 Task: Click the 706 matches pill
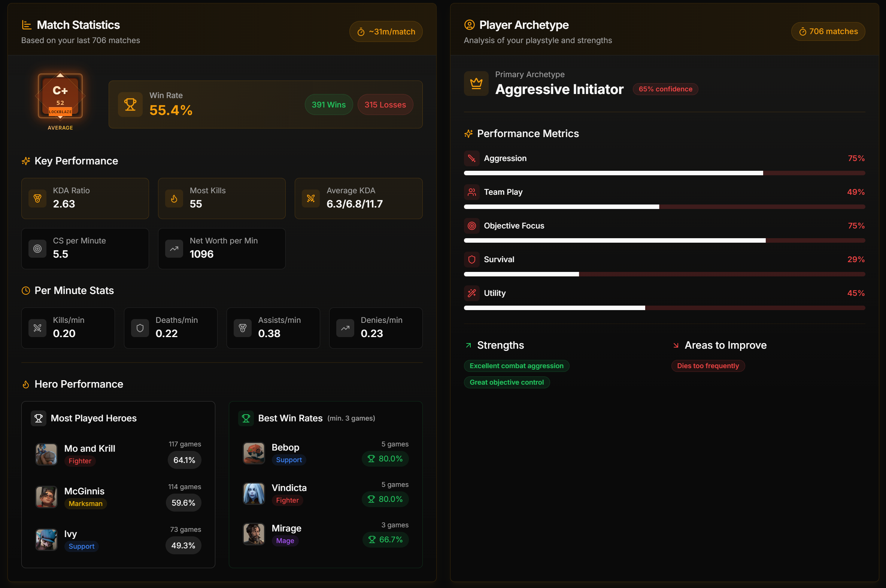(x=828, y=31)
